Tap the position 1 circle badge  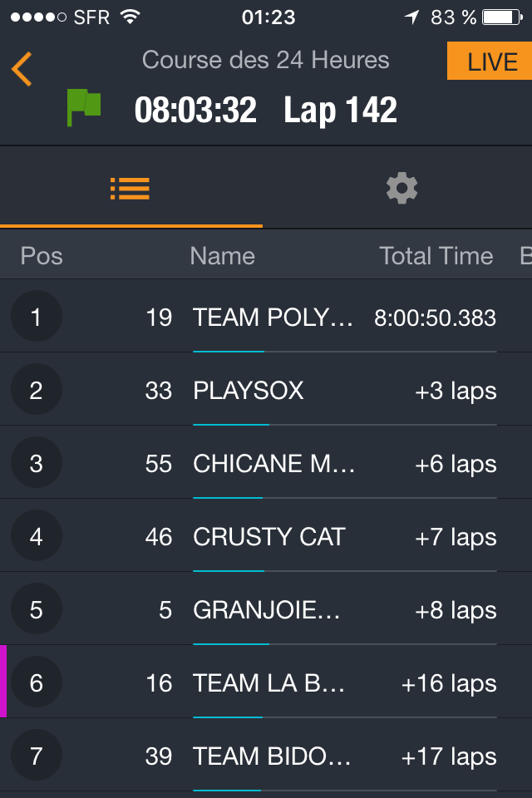coord(36,317)
